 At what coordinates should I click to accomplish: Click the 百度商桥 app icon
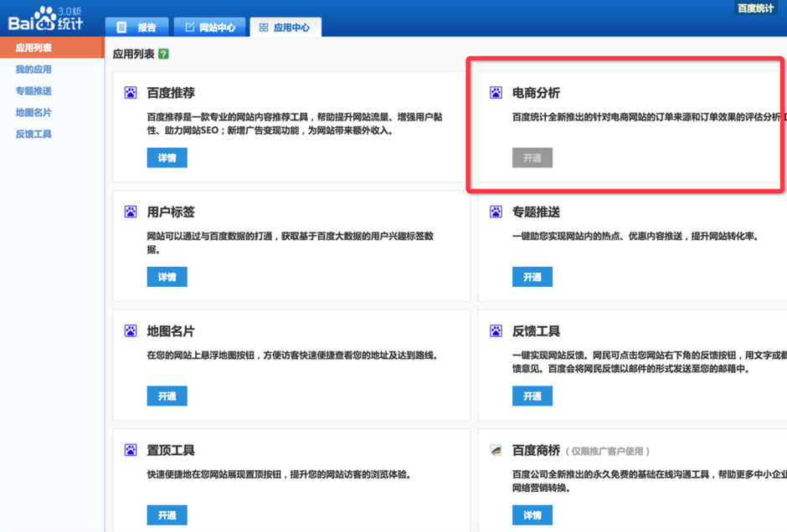click(x=496, y=450)
